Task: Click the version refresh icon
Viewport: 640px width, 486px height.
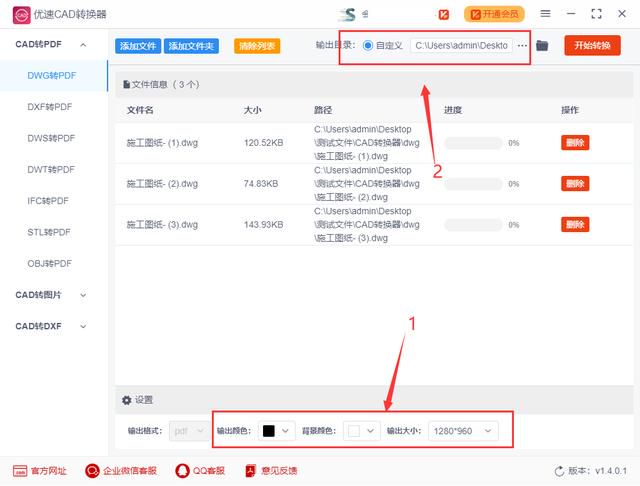Action: (559, 471)
